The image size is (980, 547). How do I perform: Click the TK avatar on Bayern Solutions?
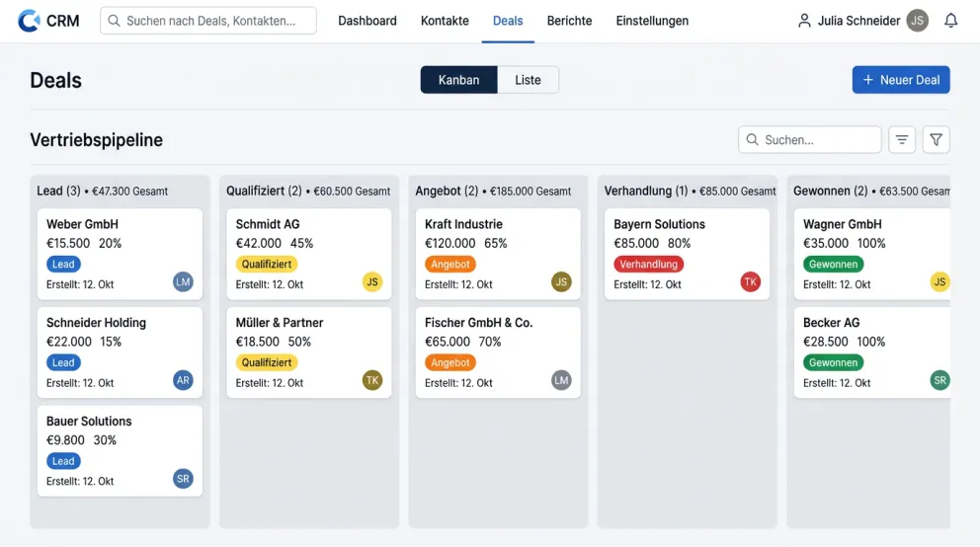pyautogui.click(x=750, y=282)
